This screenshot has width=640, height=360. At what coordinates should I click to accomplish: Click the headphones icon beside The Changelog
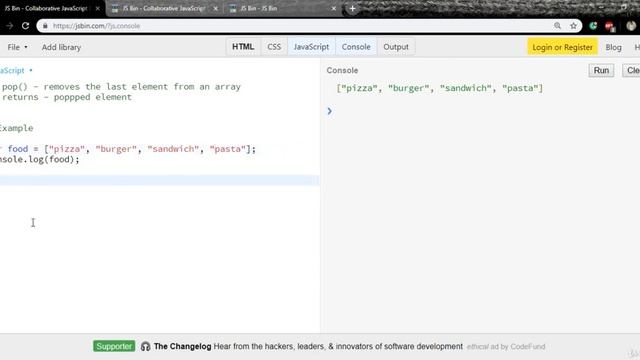(145, 347)
